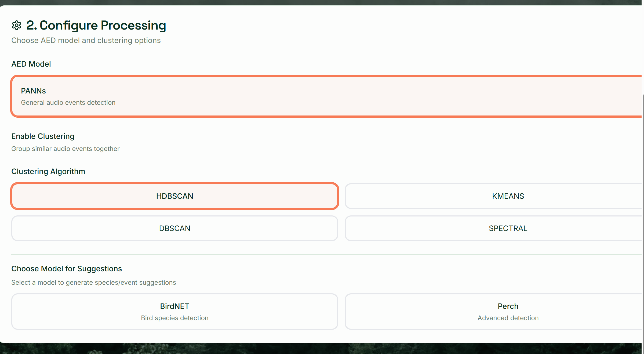This screenshot has width=644, height=354.
Task: Click 'General audio events detection' description
Action: click(68, 103)
